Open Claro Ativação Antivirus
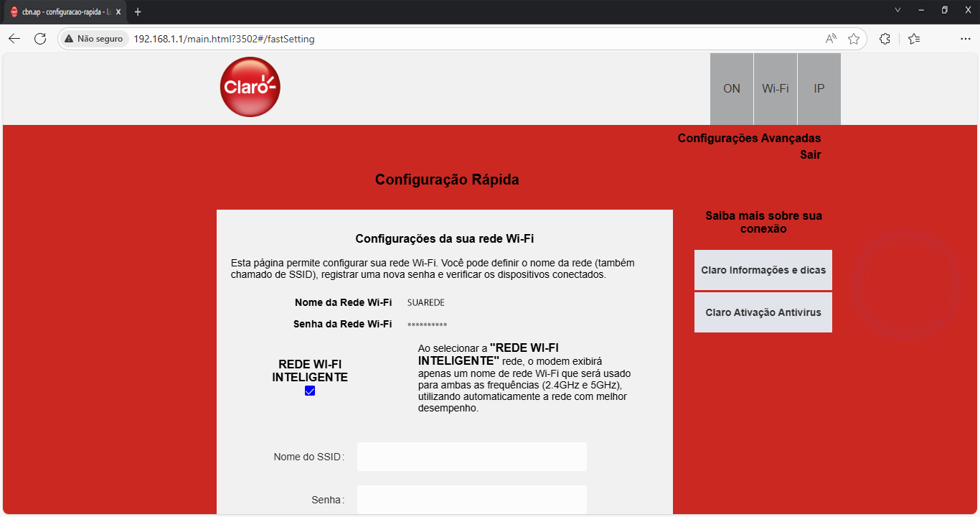This screenshot has height=517, width=980. [763, 312]
